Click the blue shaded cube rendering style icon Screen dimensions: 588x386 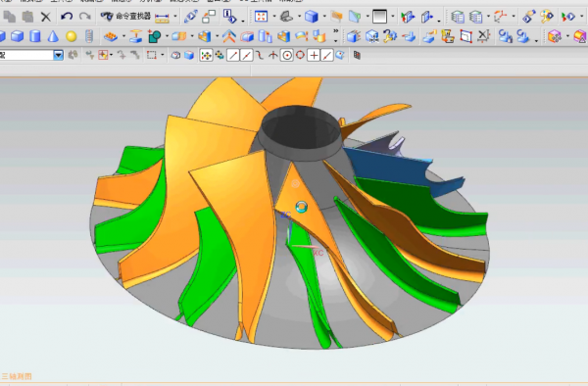[312, 17]
